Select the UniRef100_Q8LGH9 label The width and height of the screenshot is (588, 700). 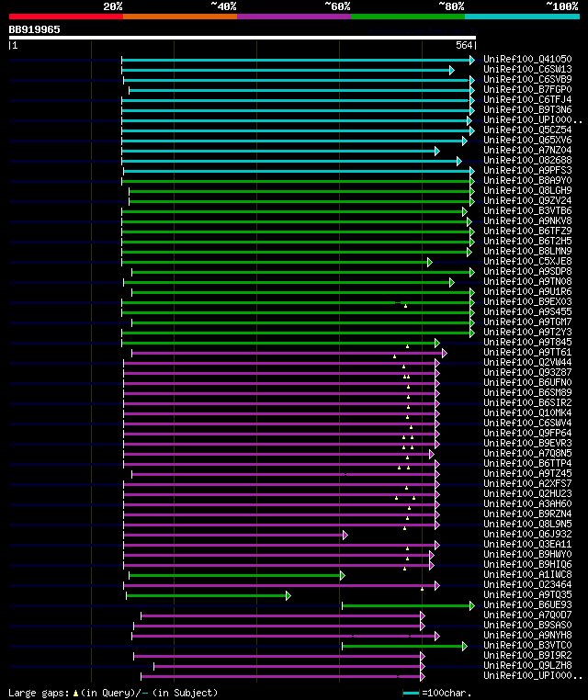[527, 191]
